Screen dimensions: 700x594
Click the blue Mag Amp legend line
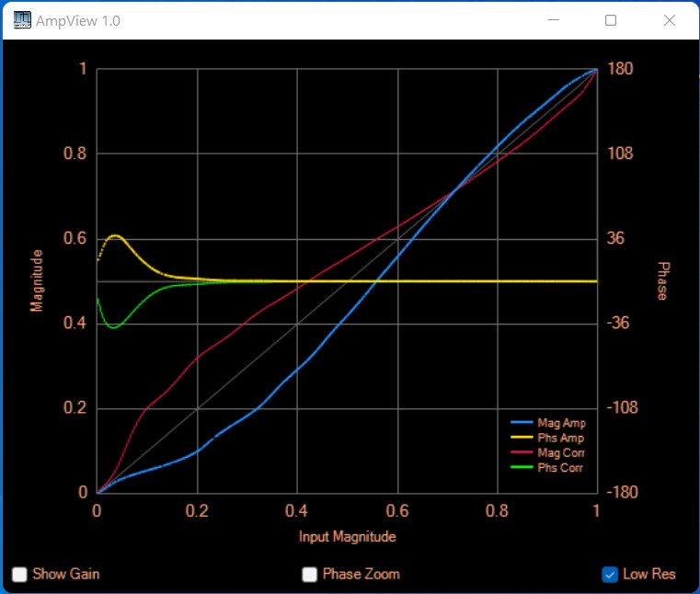click(522, 423)
